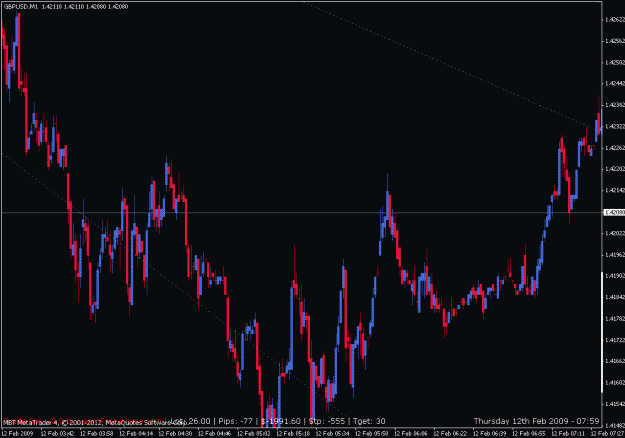Click the price label 1.42622

tap(615, 20)
